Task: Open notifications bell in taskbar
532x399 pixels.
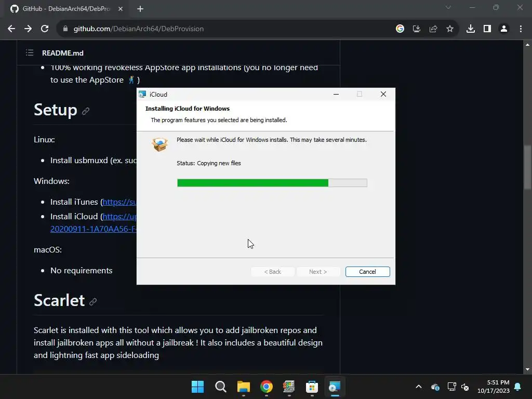Action: pos(518,387)
